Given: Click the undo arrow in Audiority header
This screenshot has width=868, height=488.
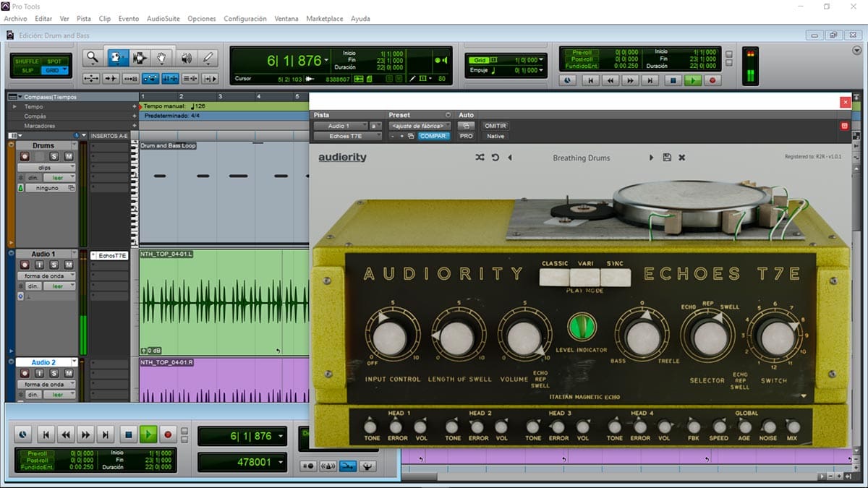Looking at the screenshot, I should [495, 158].
